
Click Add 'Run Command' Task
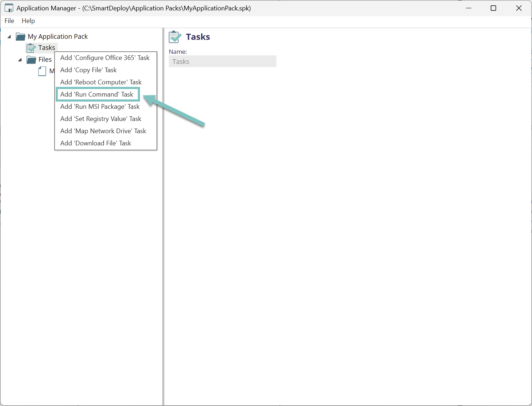pos(97,94)
